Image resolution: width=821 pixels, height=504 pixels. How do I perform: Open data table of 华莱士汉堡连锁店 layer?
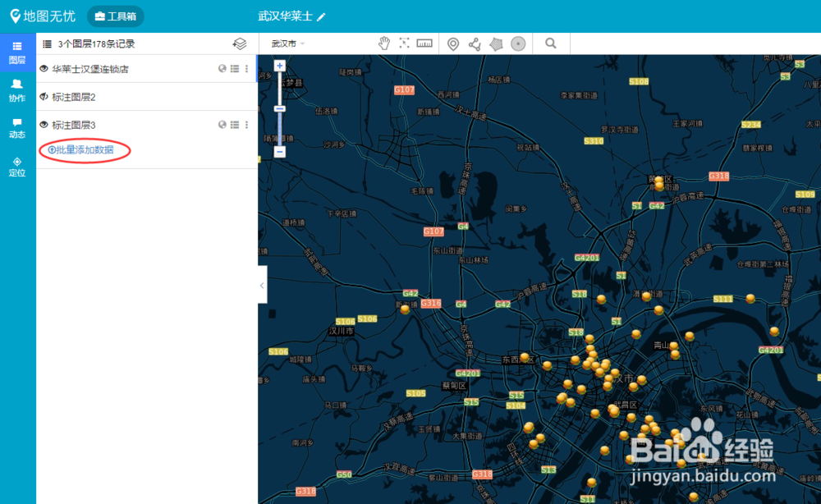pyautogui.click(x=235, y=69)
